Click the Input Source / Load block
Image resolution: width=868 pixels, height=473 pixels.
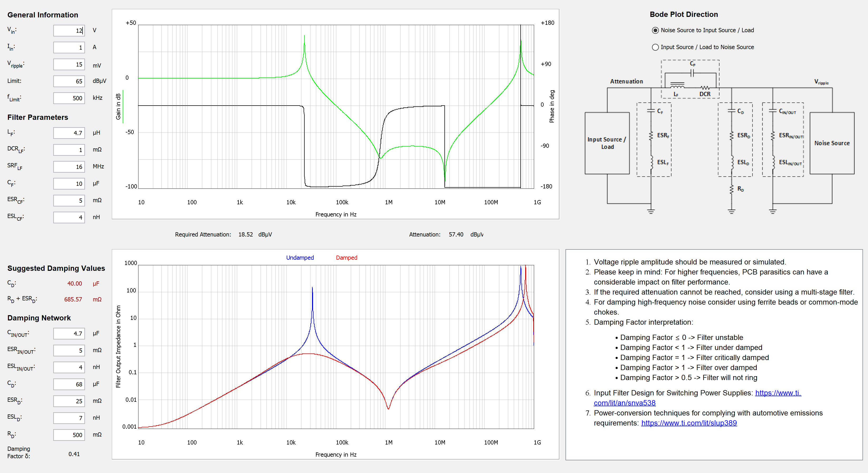(x=607, y=143)
